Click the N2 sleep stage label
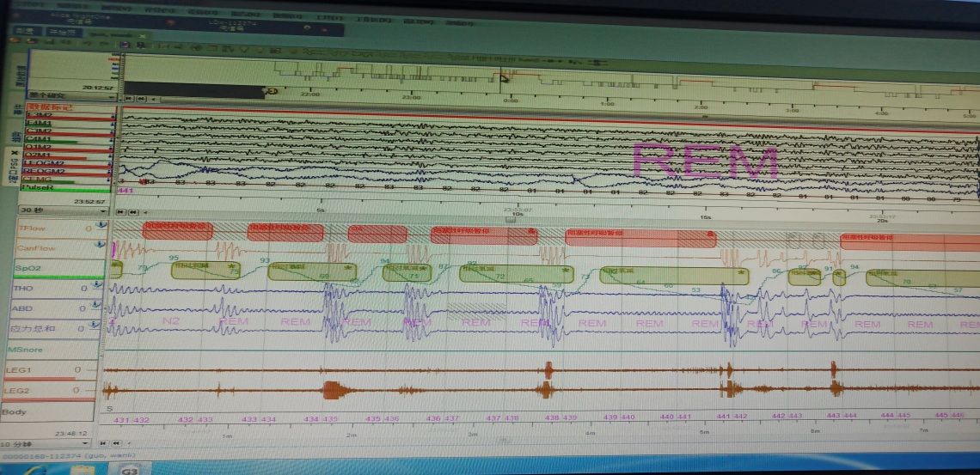Image resolution: width=980 pixels, height=475 pixels. 170,320
